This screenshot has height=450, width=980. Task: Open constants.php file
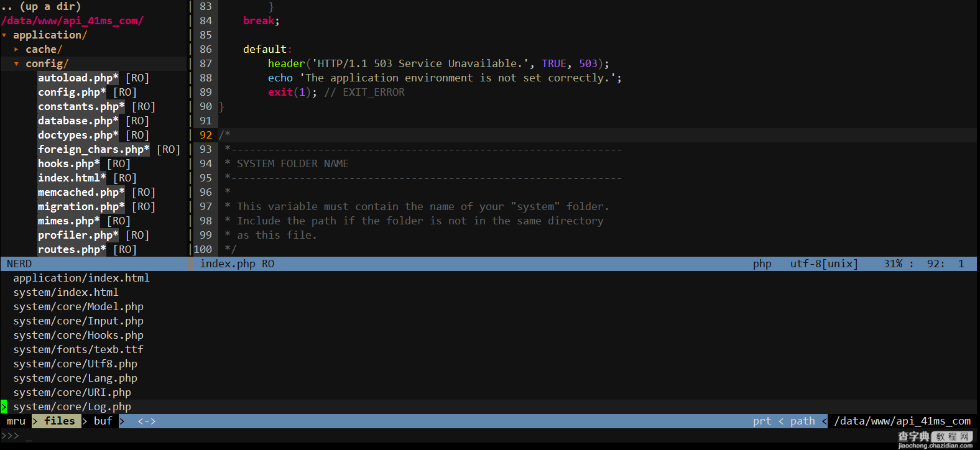coord(81,107)
